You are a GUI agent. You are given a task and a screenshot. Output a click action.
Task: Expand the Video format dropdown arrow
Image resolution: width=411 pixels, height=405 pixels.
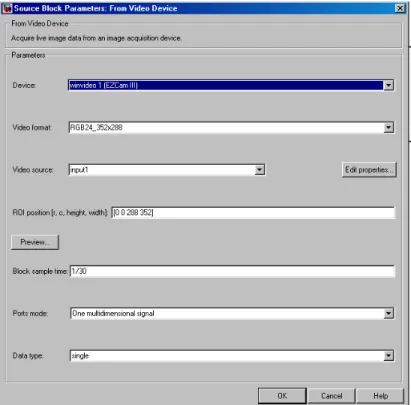coord(388,127)
